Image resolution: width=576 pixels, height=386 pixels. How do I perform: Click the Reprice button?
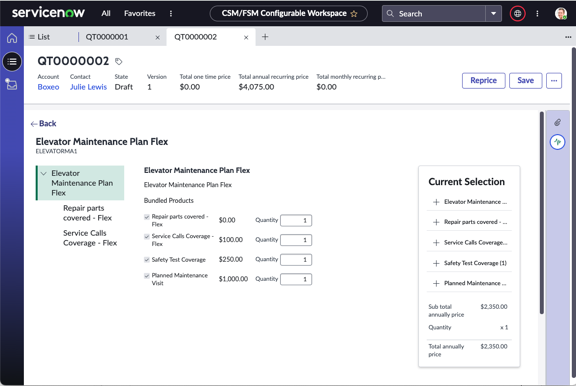click(x=483, y=80)
